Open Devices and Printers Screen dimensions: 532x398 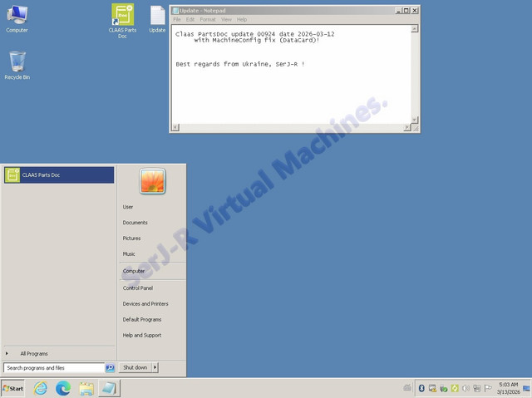[145, 304]
